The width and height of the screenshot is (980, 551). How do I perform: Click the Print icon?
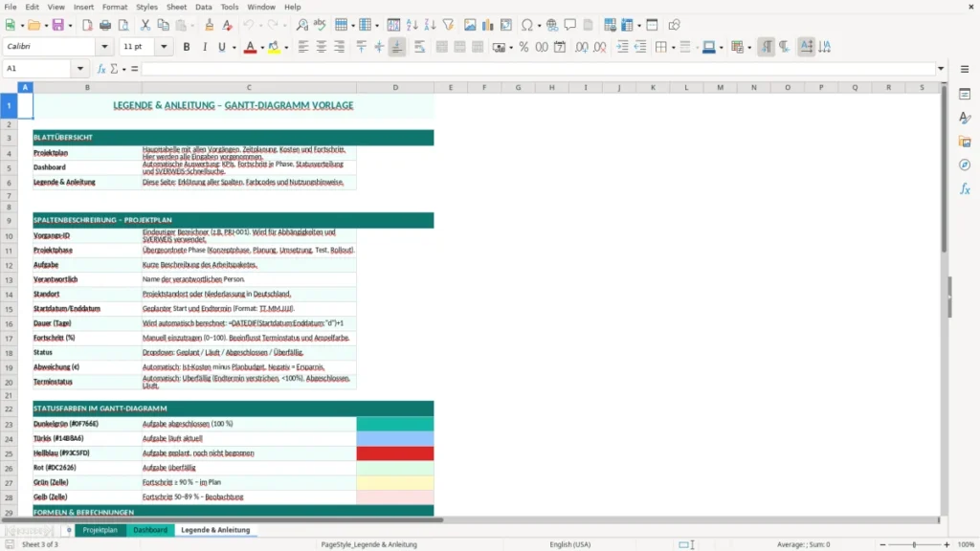(x=105, y=25)
